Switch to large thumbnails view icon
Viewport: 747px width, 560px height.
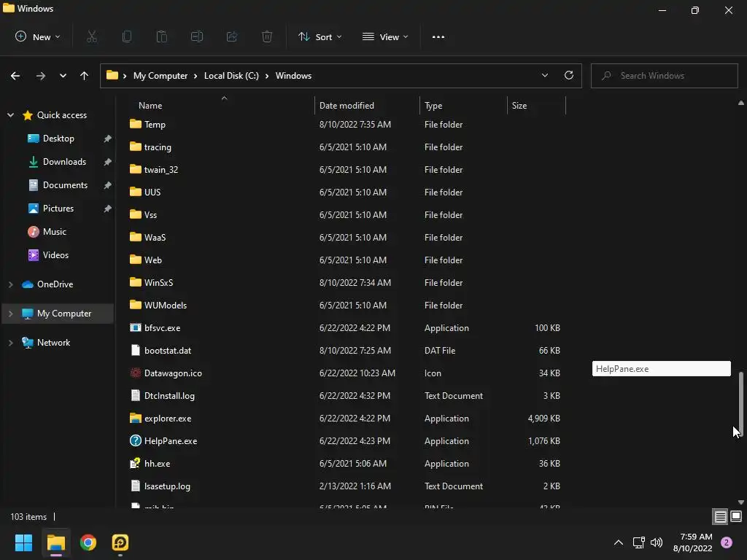736,516
